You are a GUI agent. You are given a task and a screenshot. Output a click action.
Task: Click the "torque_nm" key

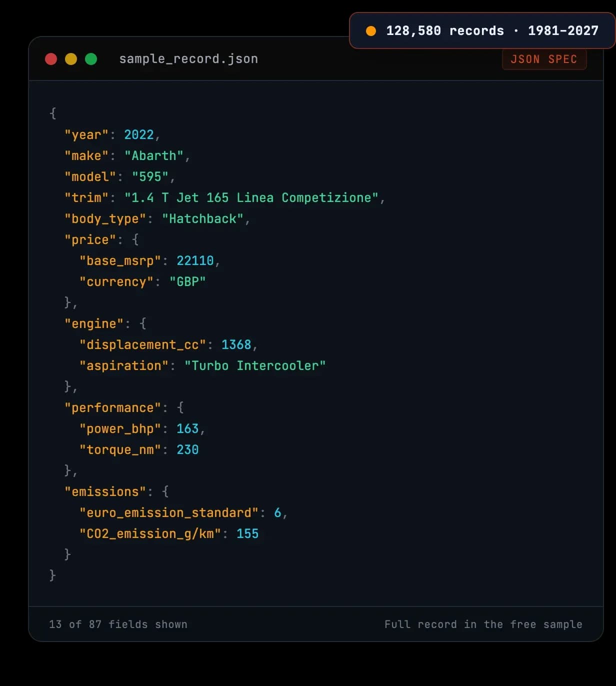[120, 450]
